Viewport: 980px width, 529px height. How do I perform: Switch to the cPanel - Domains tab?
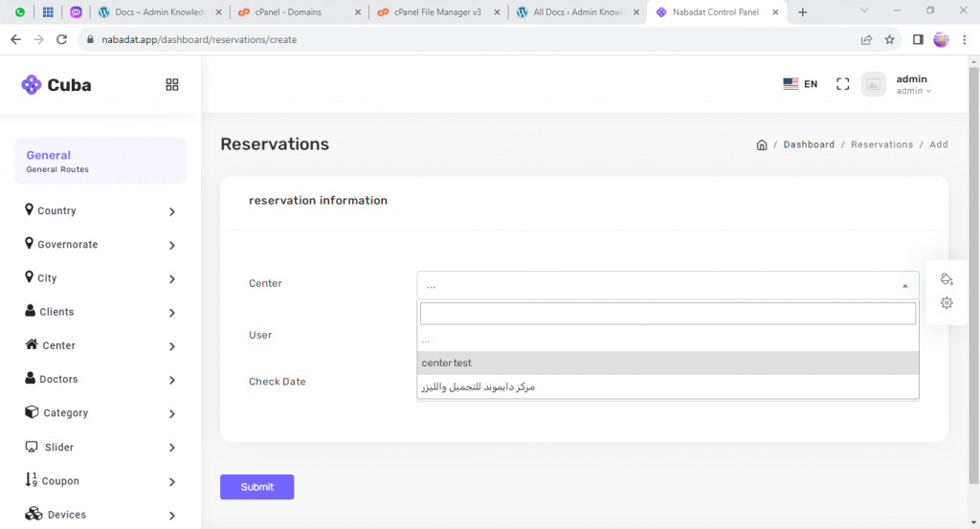287,12
